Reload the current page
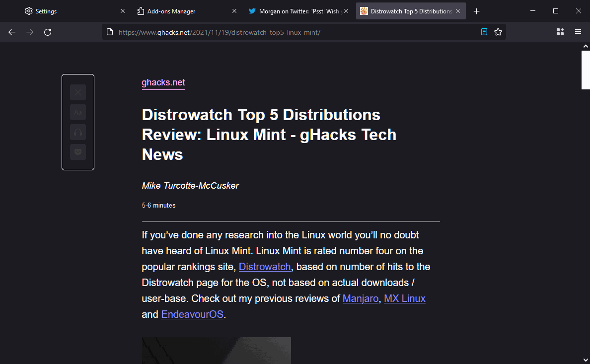This screenshot has width=590, height=364. click(x=48, y=32)
